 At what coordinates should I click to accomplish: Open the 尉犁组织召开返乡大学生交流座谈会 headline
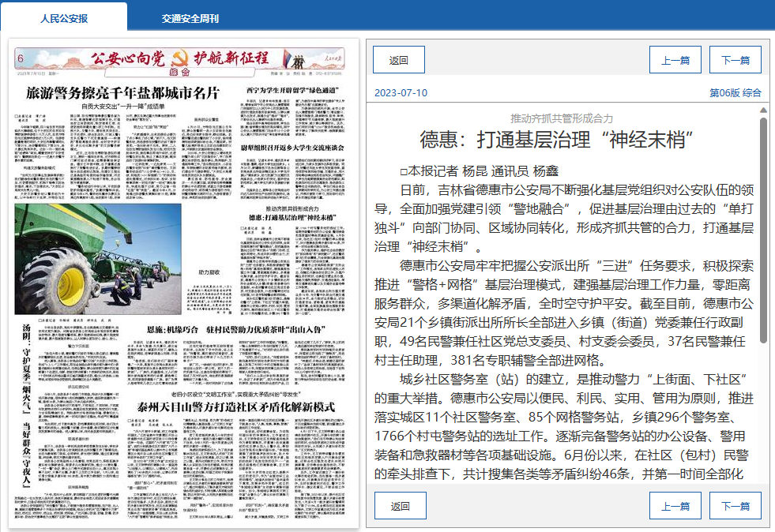coord(292,148)
